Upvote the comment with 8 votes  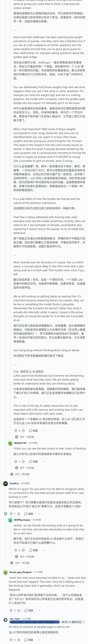[x=16, y=431]
